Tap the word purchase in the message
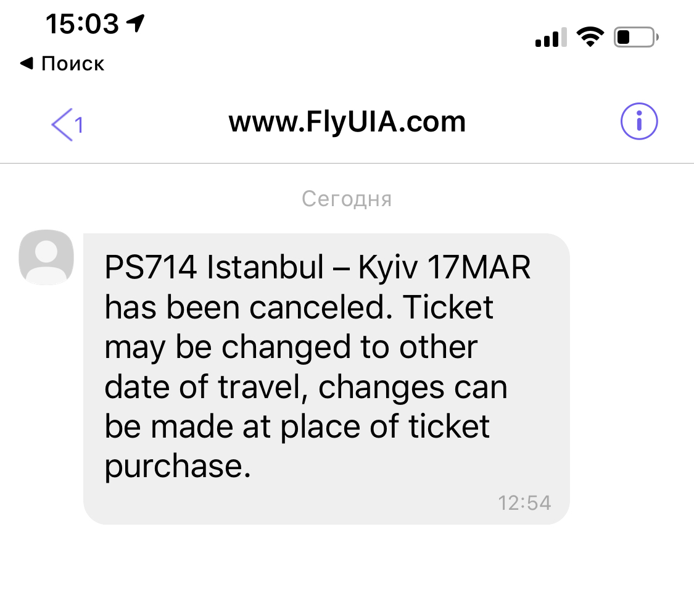Screen dimensions: 694x616 point(178,466)
